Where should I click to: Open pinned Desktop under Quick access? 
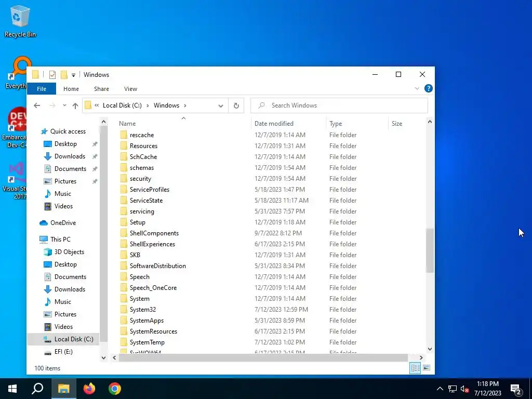[x=65, y=144]
